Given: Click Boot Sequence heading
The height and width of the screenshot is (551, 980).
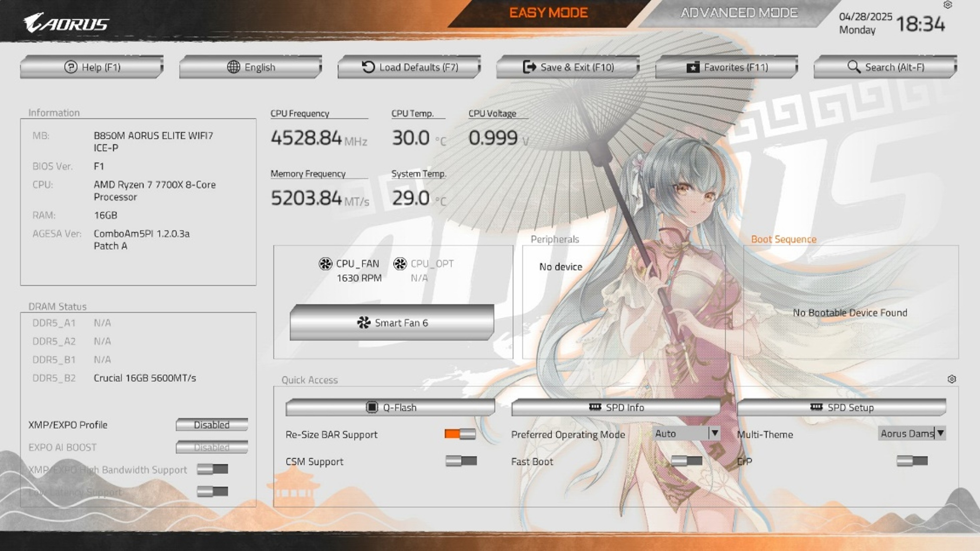Looking at the screenshot, I should point(784,239).
